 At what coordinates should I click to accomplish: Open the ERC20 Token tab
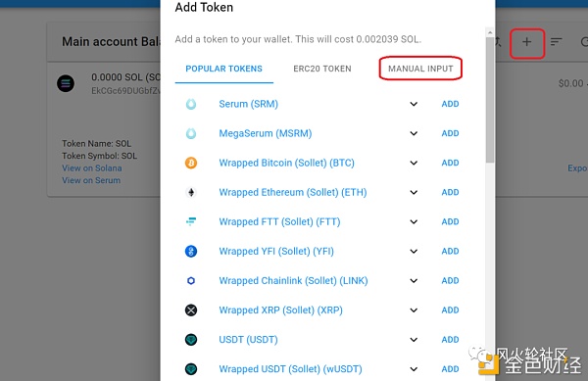coord(322,69)
